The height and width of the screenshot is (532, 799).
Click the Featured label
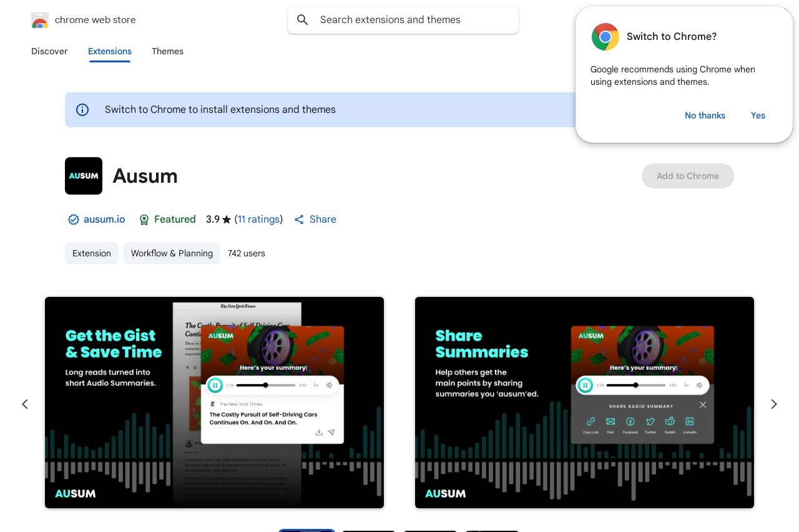175,220
